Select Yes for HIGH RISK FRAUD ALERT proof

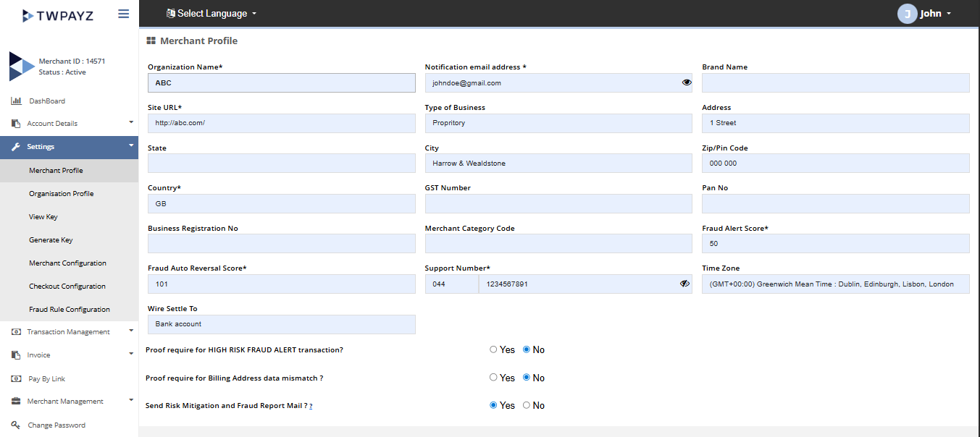coord(493,349)
